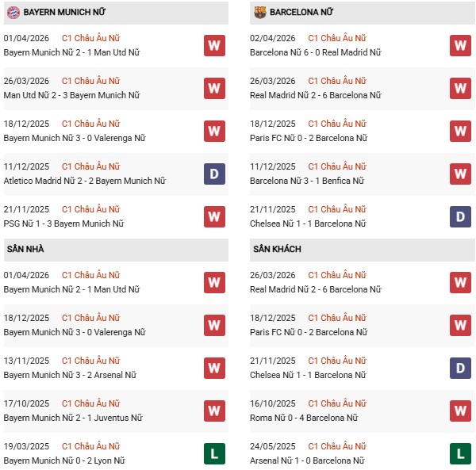Click the Bayern Munich club logo
The width and height of the screenshot is (476, 470).
point(12,13)
